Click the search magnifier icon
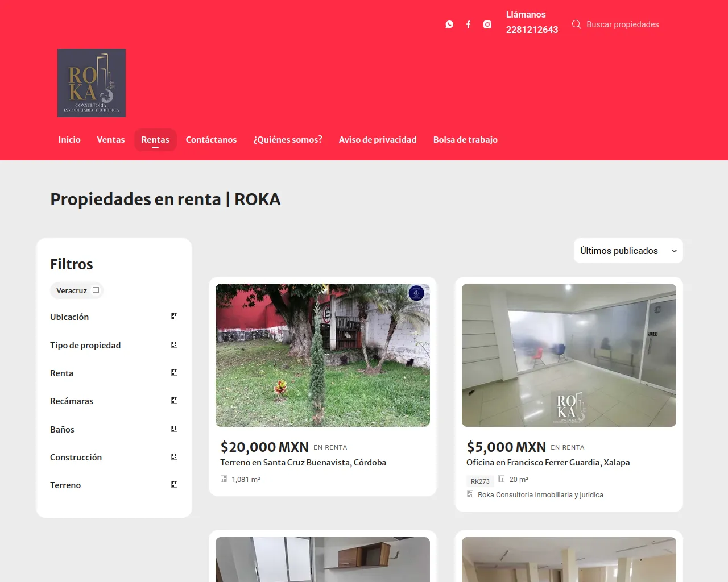The image size is (728, 582). 576,24
